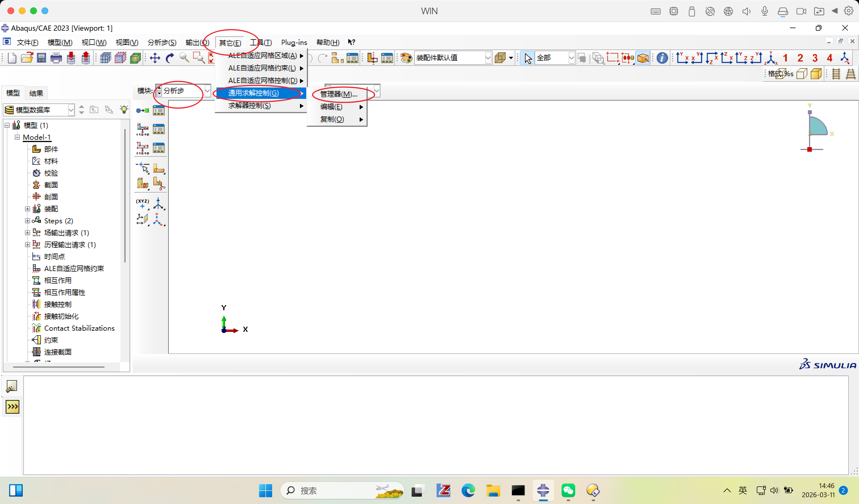Open the Color Code palette icon
Viewport: 859px width, 504px height.
406,58
